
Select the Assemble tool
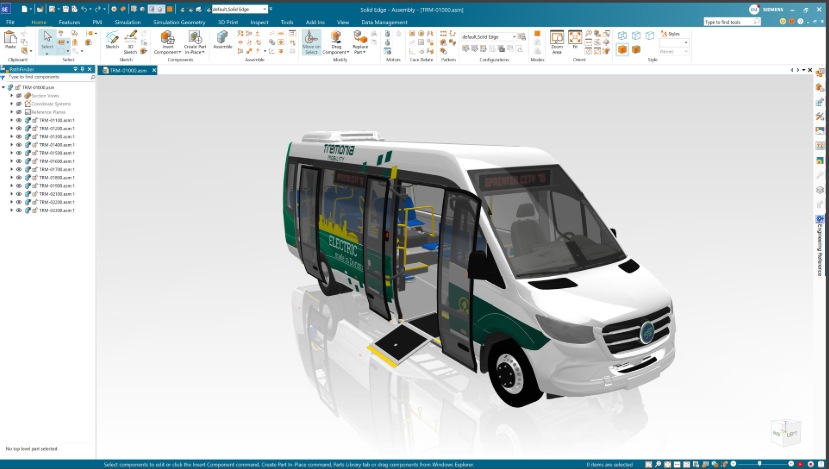pyautogui.click(x=222, y=38)
